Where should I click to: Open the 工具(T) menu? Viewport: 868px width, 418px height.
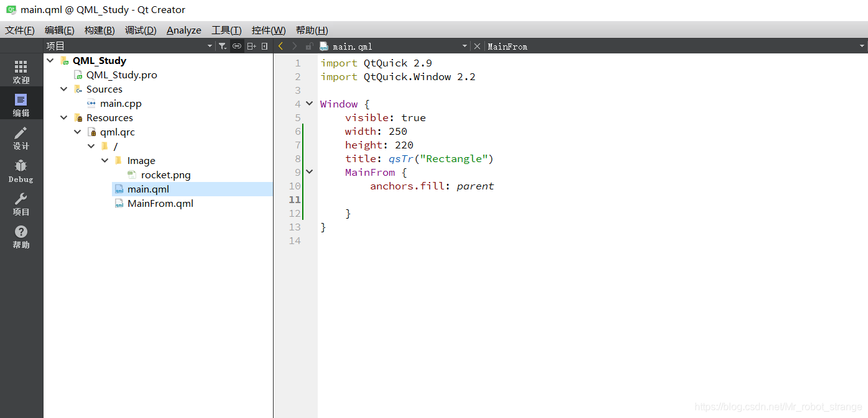click(226, 30)
